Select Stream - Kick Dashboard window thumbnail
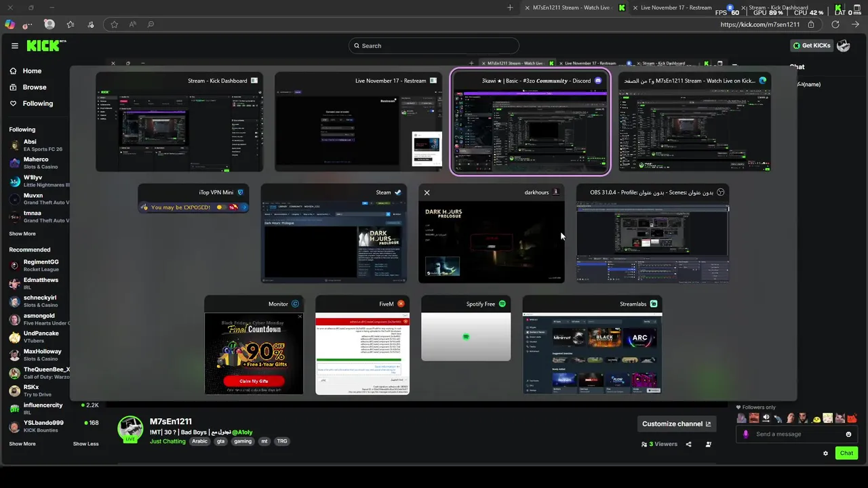The height and width of the screenshot is (488, 868). click(x=179, y=122)
